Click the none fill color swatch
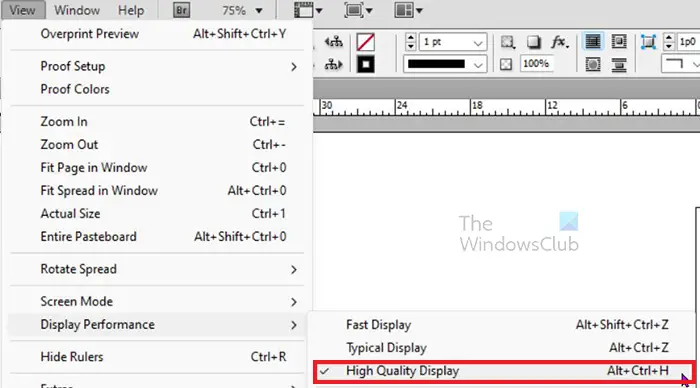Image resolution: width=700 pixels, height=388 pixels. [x=366, y=42]
